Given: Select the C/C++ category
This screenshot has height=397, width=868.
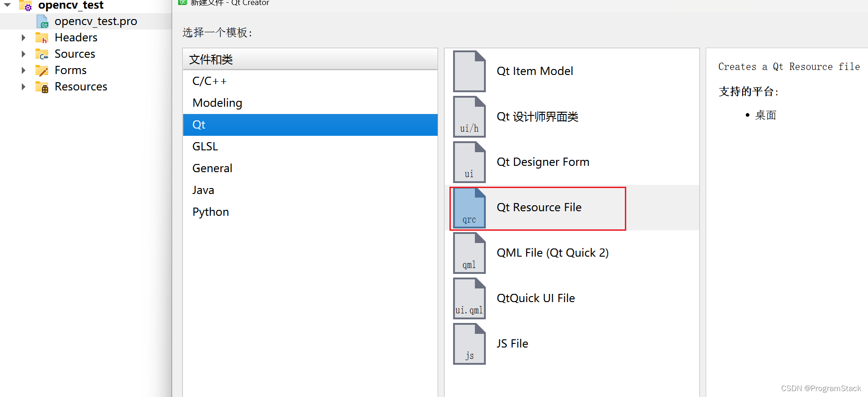Looking at the screenshot, I should click(x=310, y=81).
